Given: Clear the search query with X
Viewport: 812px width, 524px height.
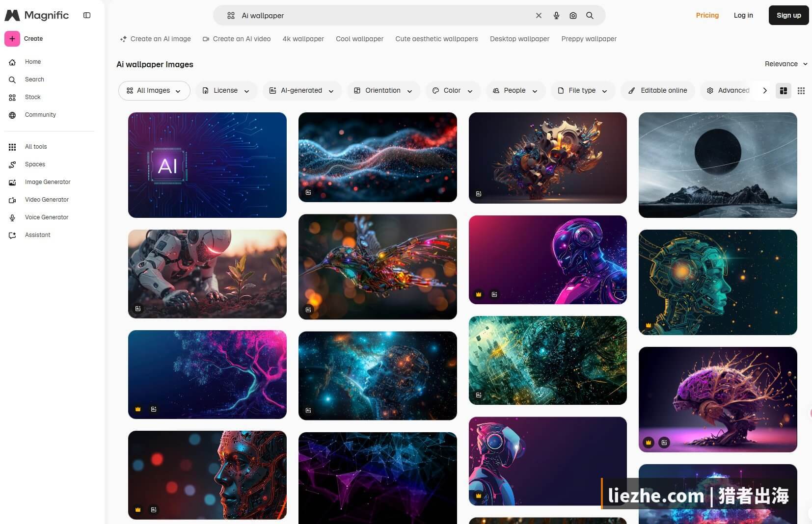Looking at the screenshot, I should click(x=539, y=16).
